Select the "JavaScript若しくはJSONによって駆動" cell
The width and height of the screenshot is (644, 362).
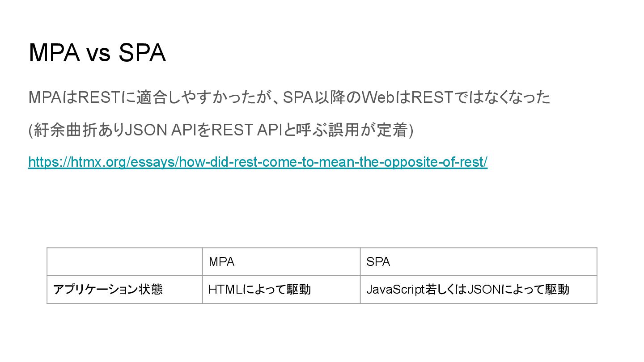pyautogui.click(x=478, y=290)
